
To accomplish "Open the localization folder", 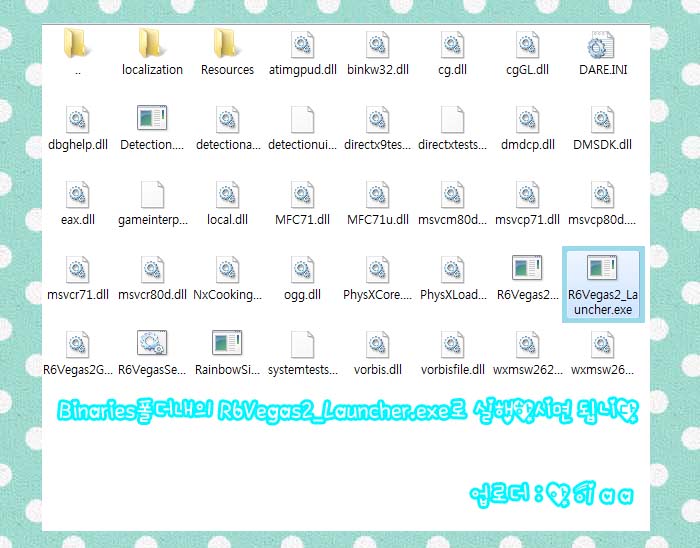I will [x=152, y=44].
